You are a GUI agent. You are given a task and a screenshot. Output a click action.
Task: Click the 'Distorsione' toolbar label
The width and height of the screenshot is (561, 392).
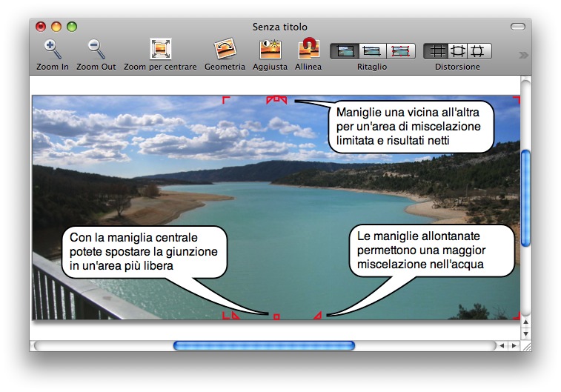pos(457,67)
